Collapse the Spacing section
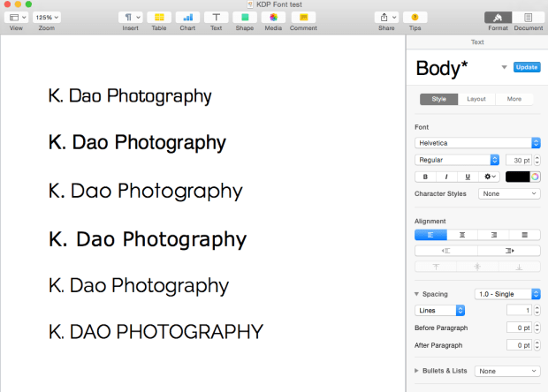The height and width of the screenshot is (392, 548). tap(417, 294)
